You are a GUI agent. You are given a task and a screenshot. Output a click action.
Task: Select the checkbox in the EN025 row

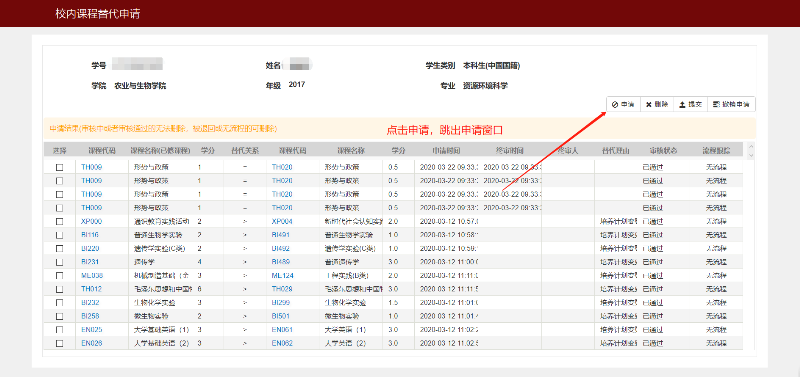[60, 330]
